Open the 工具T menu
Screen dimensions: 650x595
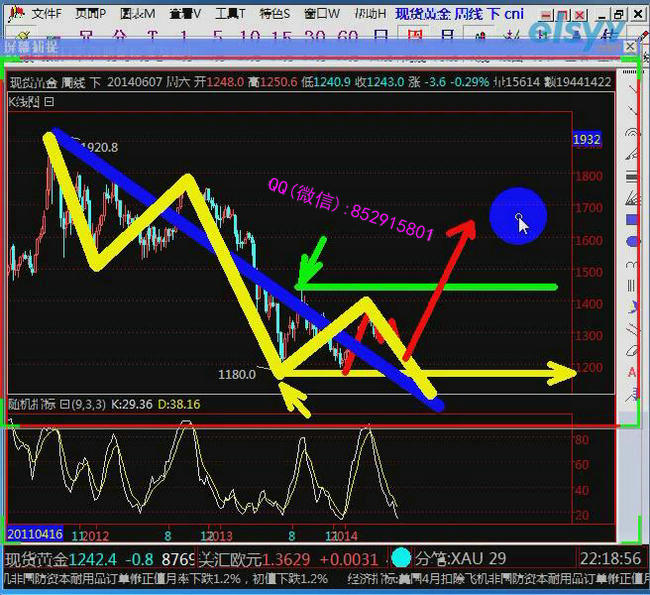(x=230, y=14)
